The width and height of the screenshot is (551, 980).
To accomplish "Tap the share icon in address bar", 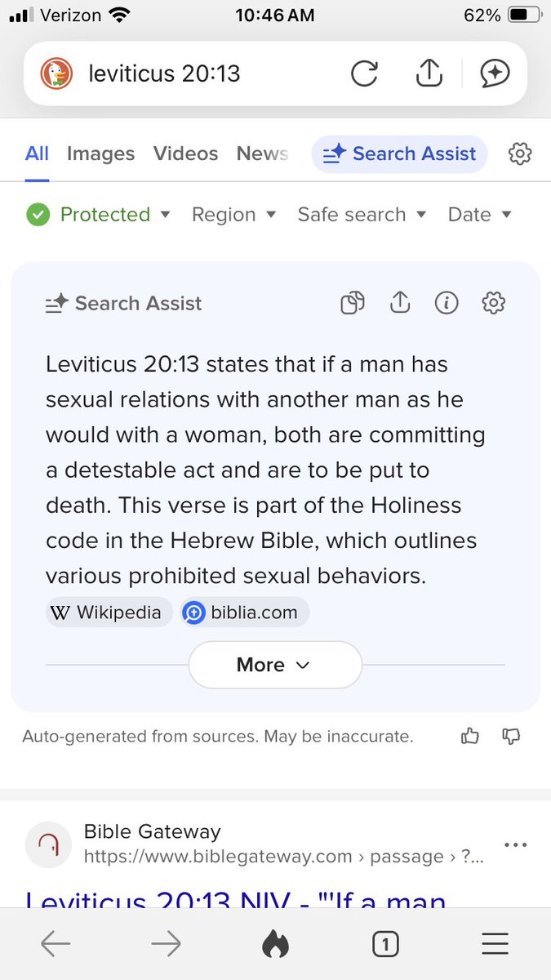I will (429, 73).
